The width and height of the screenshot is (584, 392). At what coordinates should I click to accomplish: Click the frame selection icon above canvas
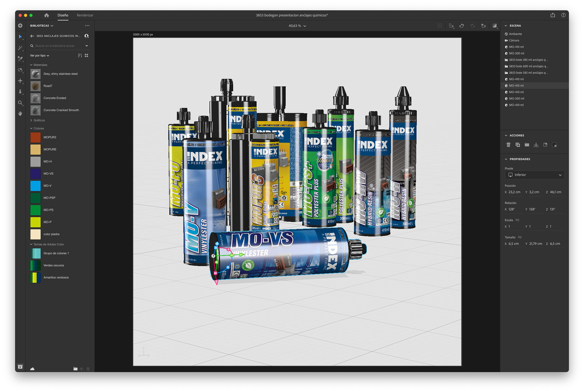(x=440, y=26)
